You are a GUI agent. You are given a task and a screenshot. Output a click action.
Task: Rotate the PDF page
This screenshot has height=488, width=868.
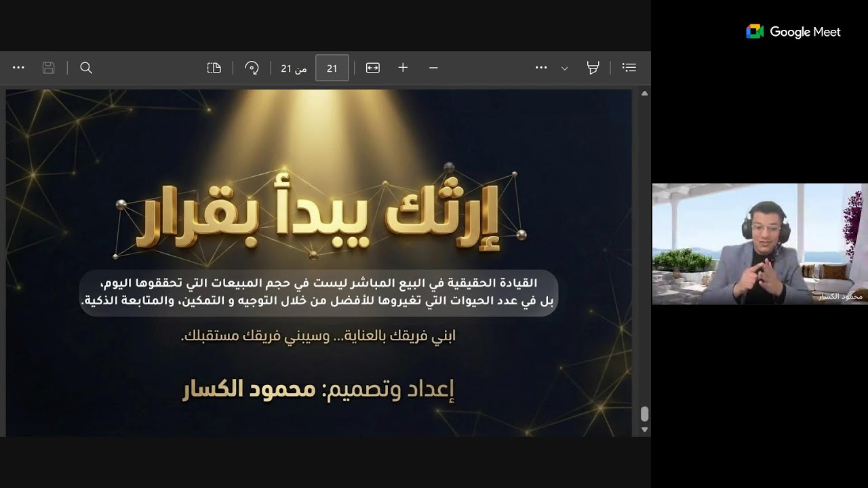252,68
